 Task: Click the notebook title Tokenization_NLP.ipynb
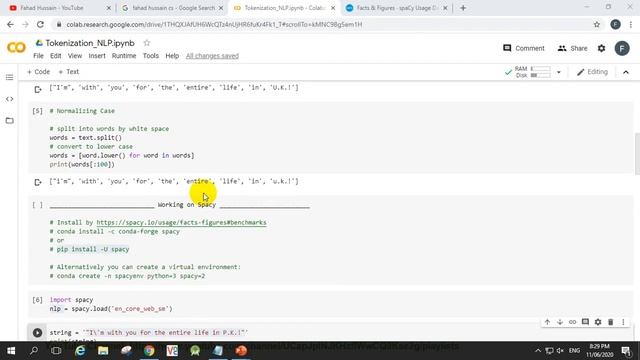(90, 43)
